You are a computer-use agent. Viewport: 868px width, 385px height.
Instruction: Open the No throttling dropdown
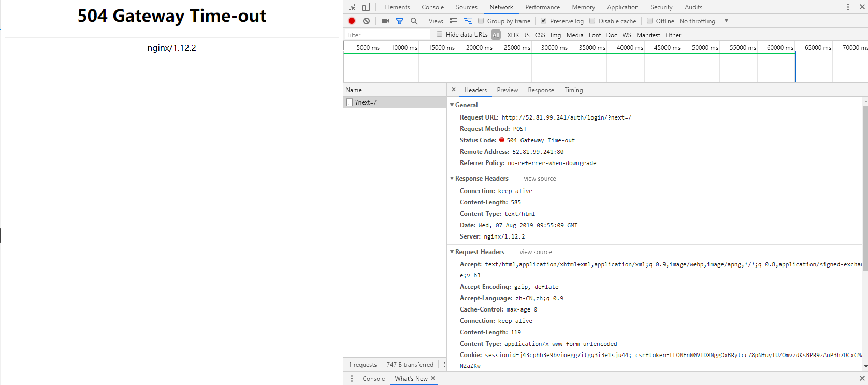[704, 21]
